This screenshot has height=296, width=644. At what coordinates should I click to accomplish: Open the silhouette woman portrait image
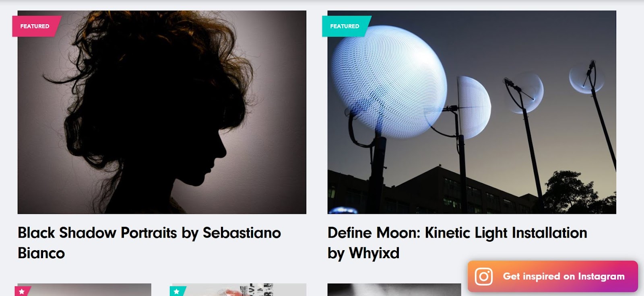[162, 112]
